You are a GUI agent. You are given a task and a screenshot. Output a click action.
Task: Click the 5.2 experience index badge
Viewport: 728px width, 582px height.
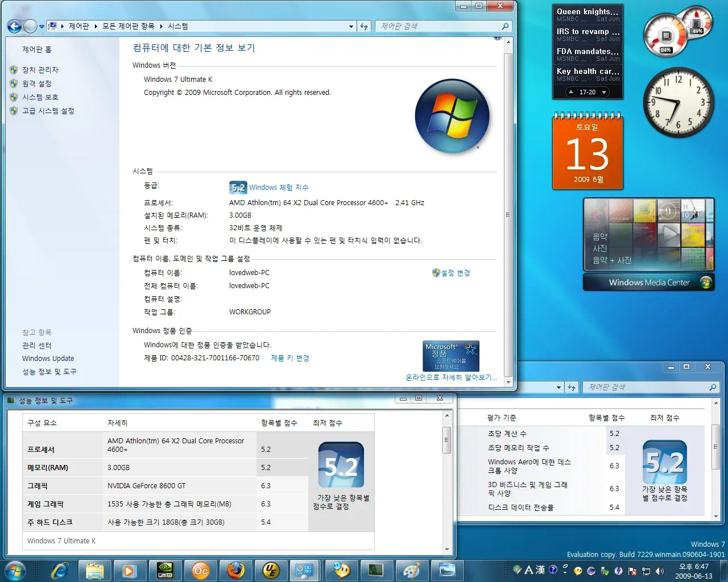tap(238, 188)
